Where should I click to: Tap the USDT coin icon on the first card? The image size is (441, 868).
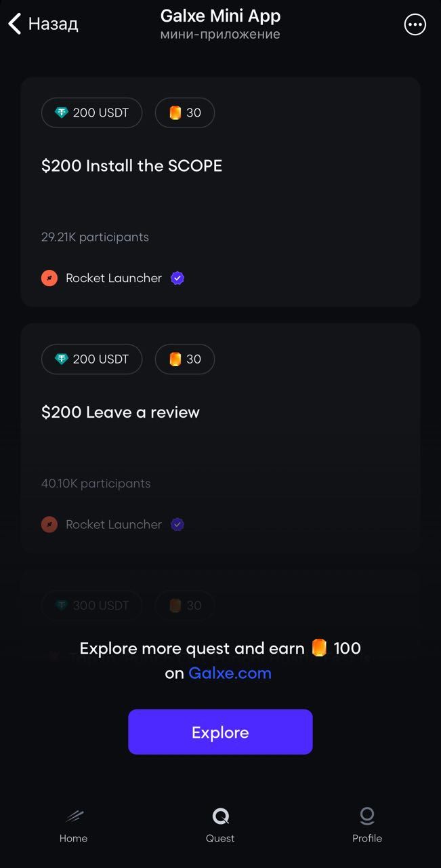click(x=61, y=113)
